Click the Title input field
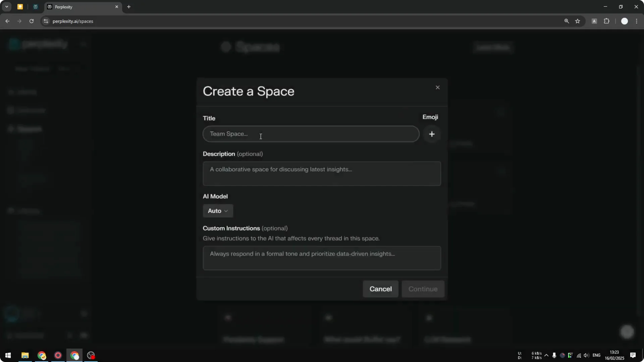This screenshot has width=644, height=362. click(x=311, y=134)
